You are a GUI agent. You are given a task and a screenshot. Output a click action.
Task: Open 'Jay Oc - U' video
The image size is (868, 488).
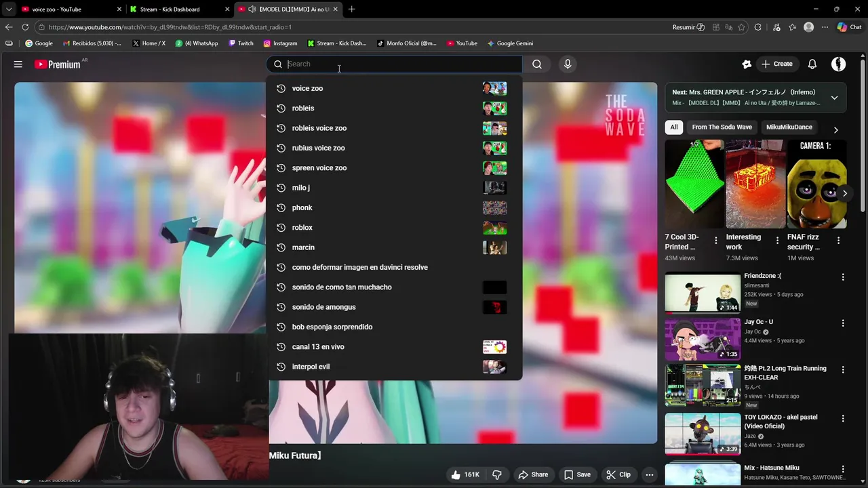(x=703, y=339)
